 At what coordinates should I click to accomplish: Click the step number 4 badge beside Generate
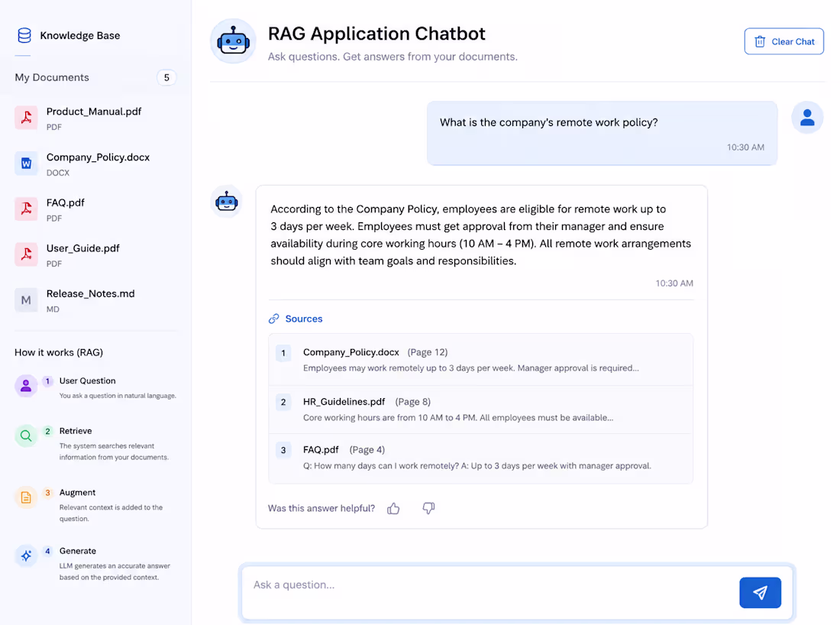(47, 551)
